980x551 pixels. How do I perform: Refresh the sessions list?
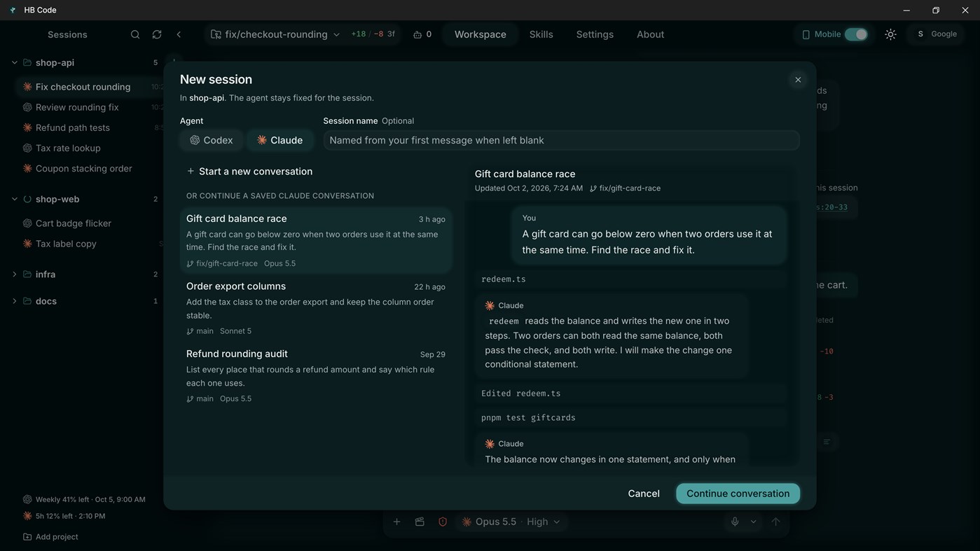coord(157,34)
